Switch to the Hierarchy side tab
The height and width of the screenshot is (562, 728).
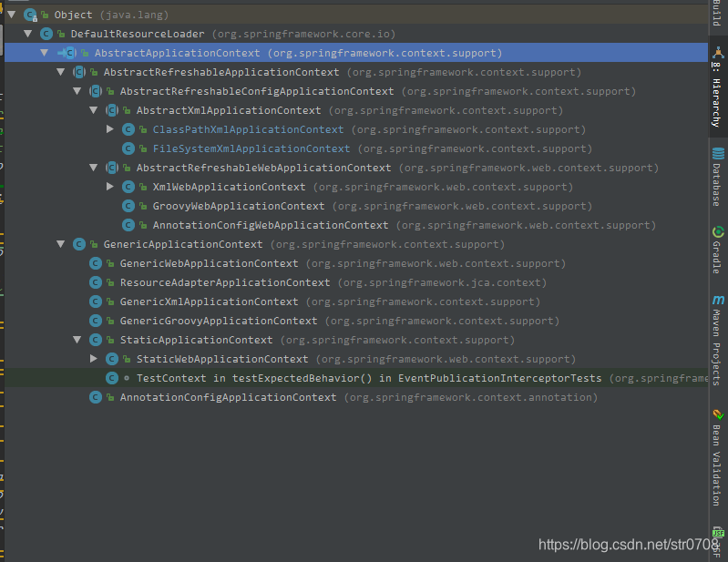pos(718,87)
